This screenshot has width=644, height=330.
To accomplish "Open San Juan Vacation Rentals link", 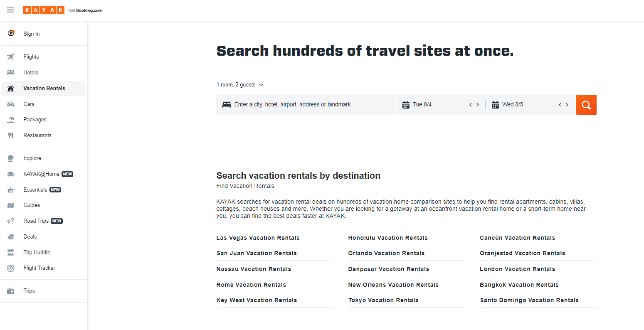I will 257,253.
